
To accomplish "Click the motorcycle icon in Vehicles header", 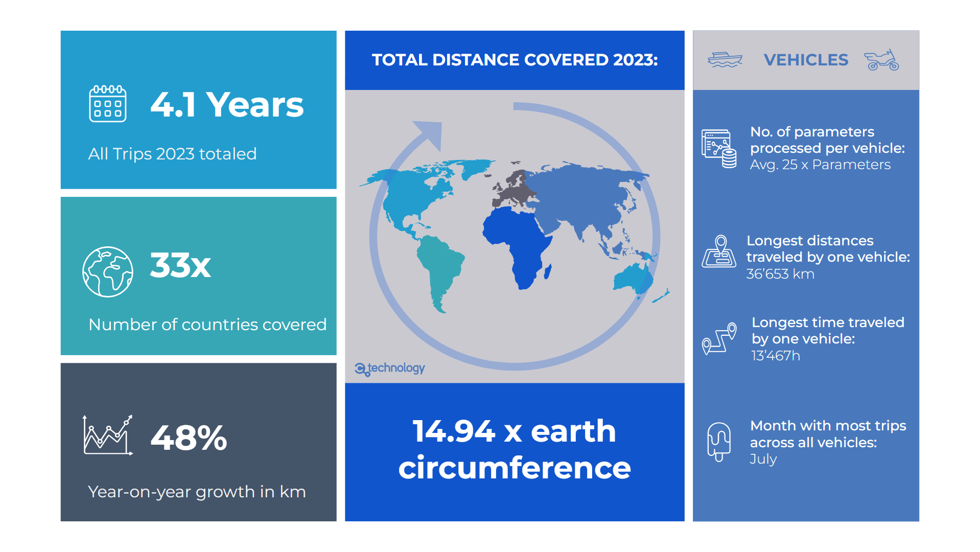I will [x=881, y=60].
